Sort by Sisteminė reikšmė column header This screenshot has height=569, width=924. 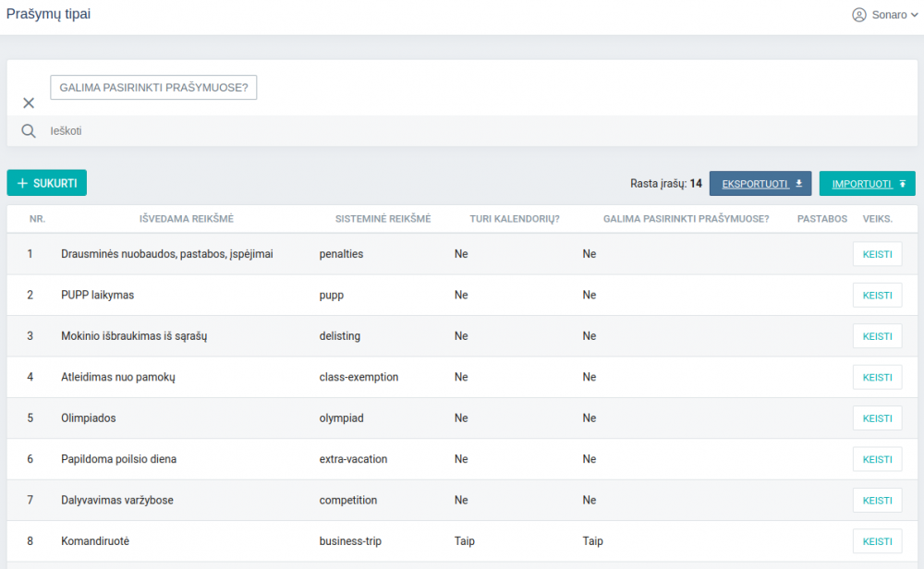pyautogui.click(x=383, y=219)
